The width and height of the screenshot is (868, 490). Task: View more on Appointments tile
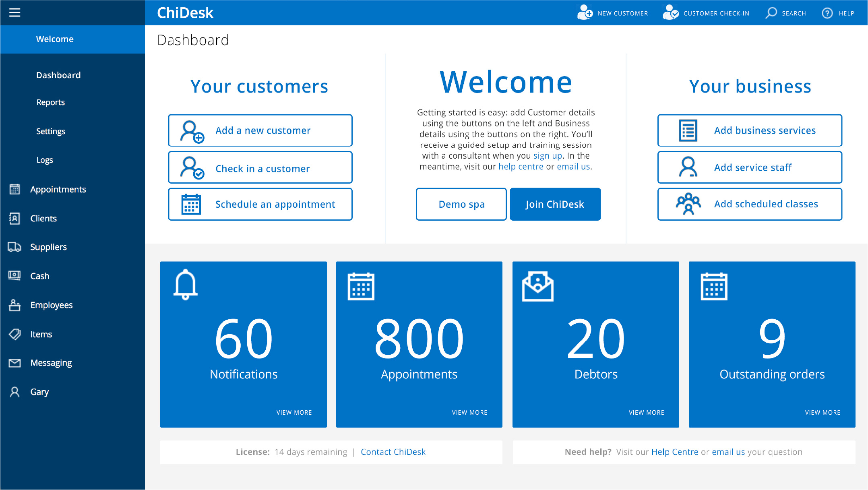(470, 413)
